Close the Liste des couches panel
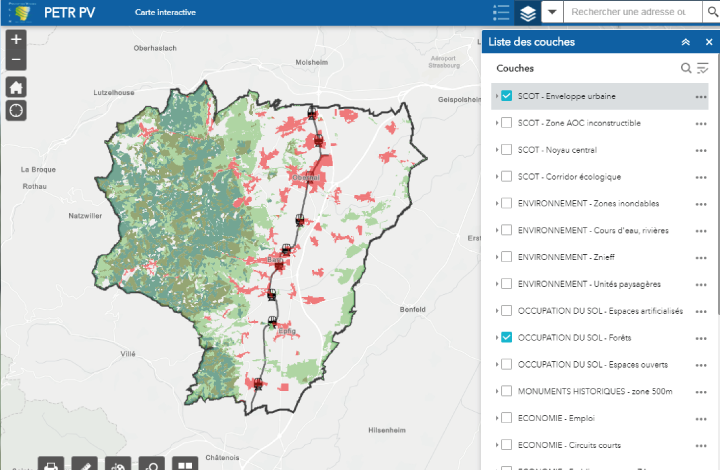The height and width of the screenshot is (470, 720). coord(709,42)
